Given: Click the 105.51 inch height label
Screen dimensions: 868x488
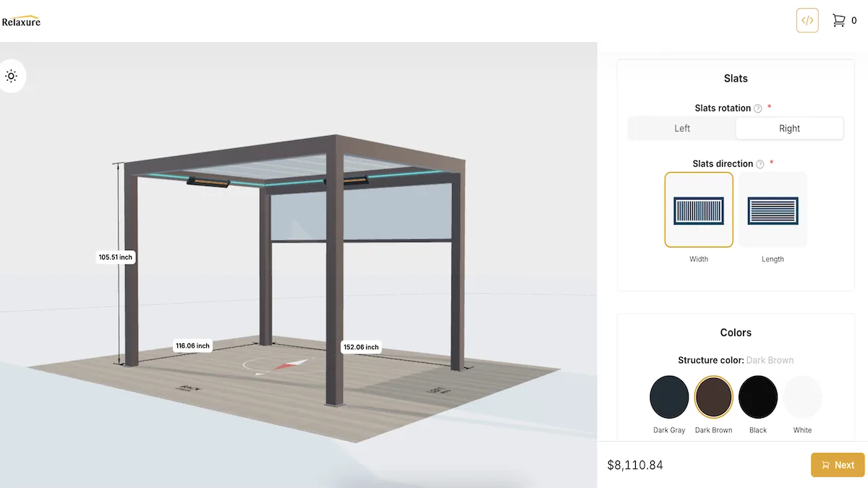Looking at the screenshot, I should point(116,257).
